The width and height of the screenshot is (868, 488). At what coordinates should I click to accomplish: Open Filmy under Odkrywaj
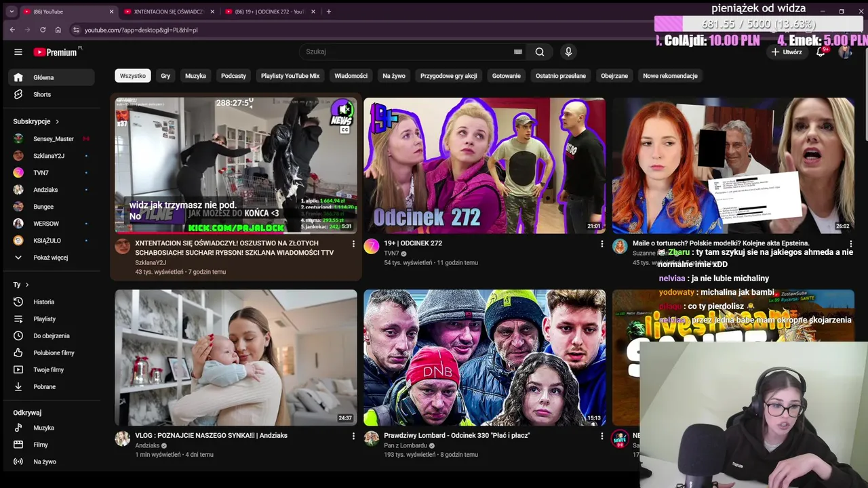52,445
